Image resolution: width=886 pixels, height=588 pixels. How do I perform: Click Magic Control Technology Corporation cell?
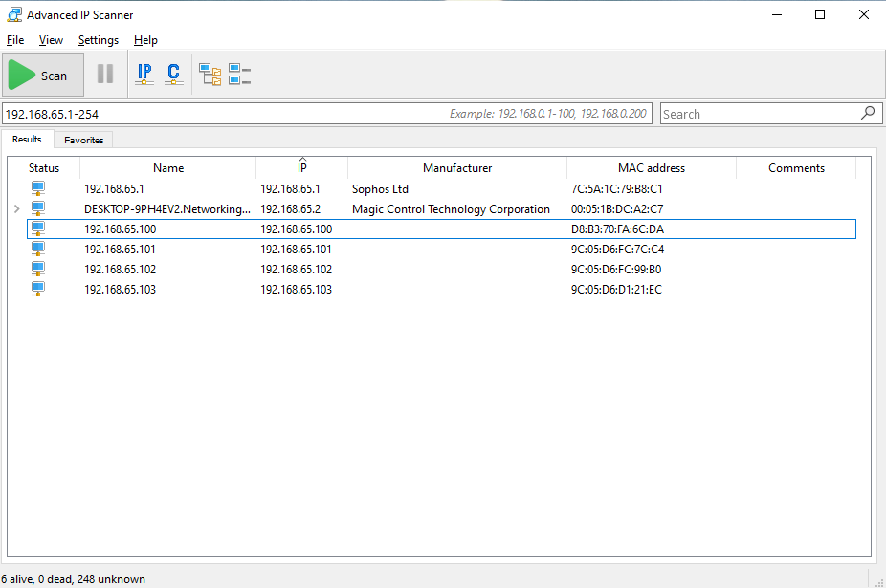[451, 209]
